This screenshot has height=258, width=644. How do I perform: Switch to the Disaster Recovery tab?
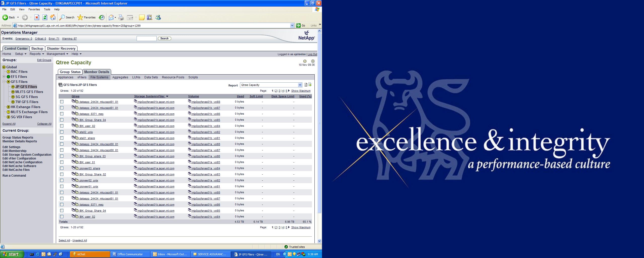pos(61,48)
